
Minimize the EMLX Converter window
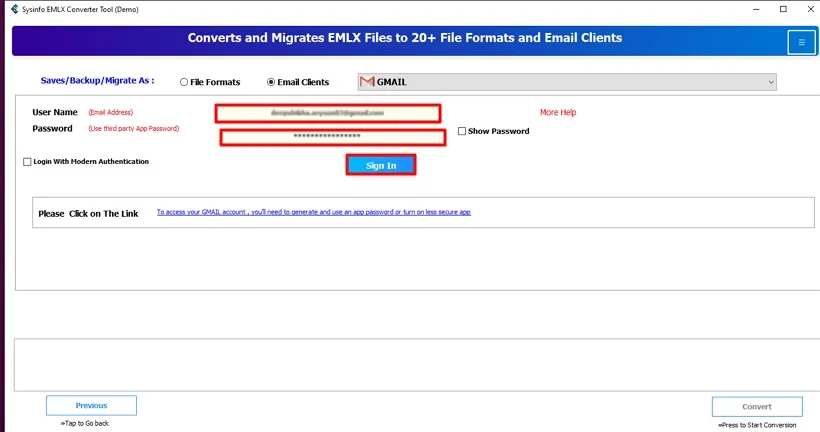click(756, 9)
